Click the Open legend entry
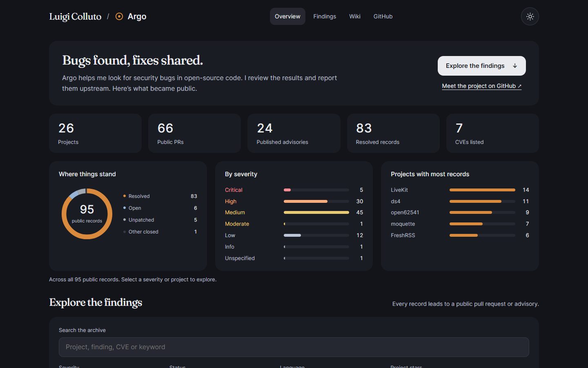Viewport: 588px width, 368px height. (160, 208)
